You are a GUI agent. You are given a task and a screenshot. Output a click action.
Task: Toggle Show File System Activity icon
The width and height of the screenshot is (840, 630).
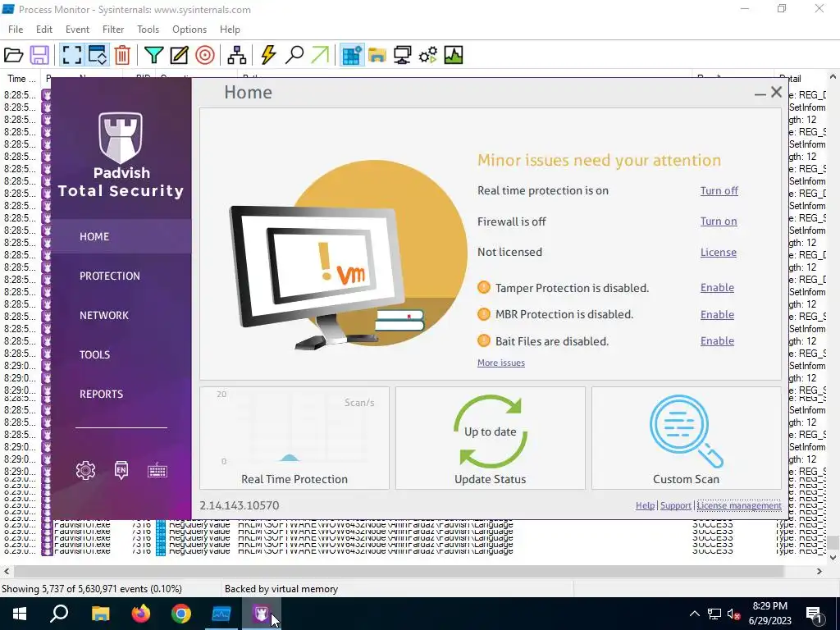[x=377, y=55]
